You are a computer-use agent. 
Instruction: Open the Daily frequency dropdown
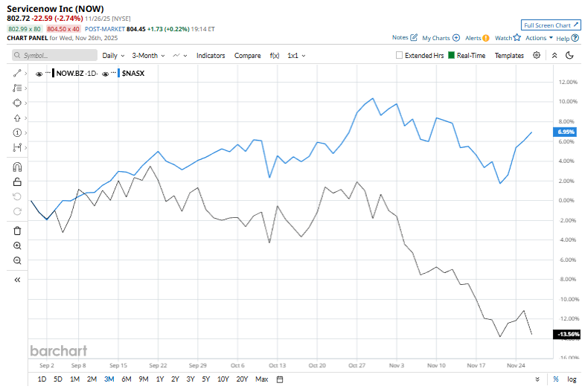coord(113,55)
